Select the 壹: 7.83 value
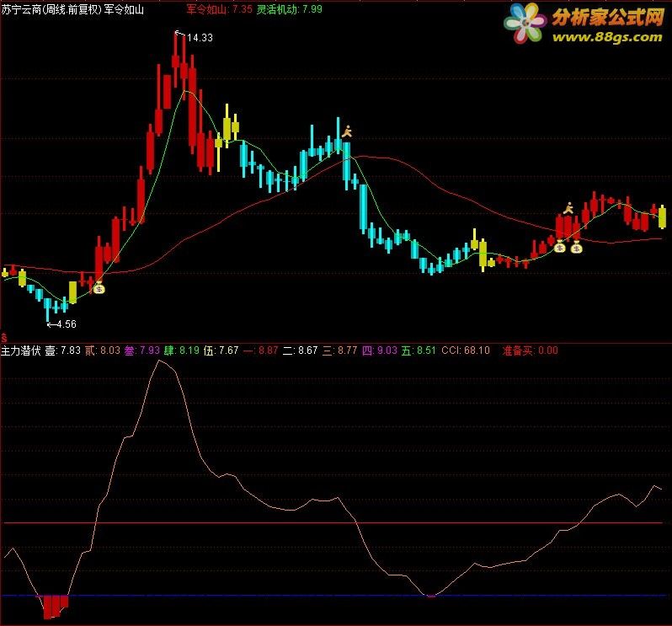The height and width of the screenshot is (626, 672). (63, 350)
